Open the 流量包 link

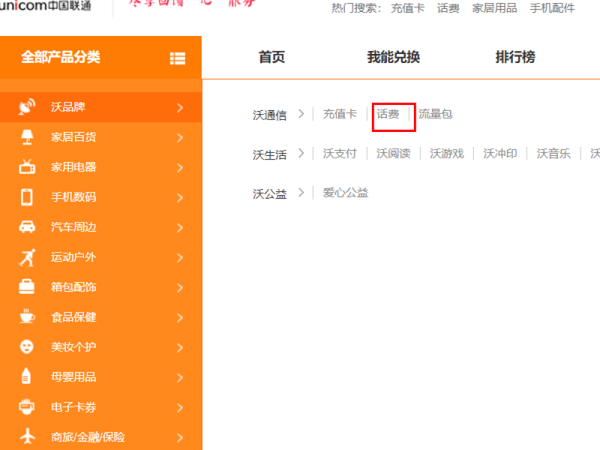(435, 115)
